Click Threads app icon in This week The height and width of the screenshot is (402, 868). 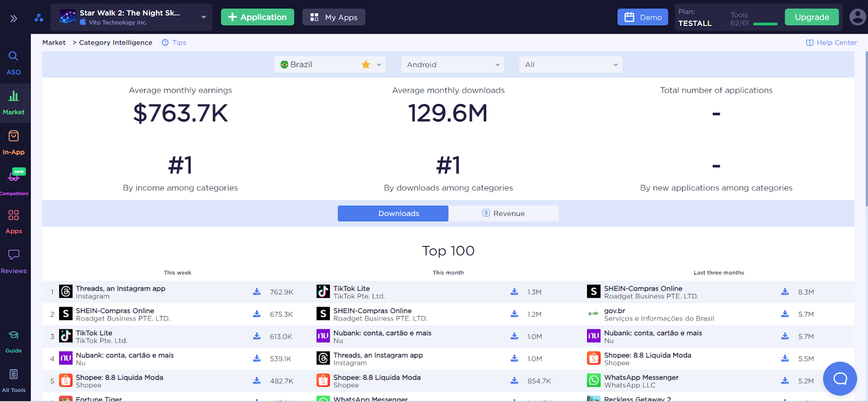[x=66, y=292]
